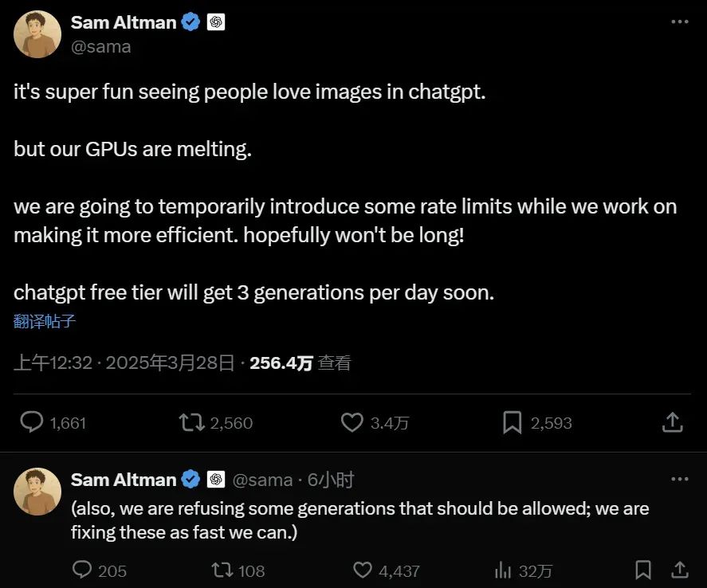The image size is (707, 588).
Task: Click the blue verified checkmark on the main tweet
Action: tap(189, 22)
